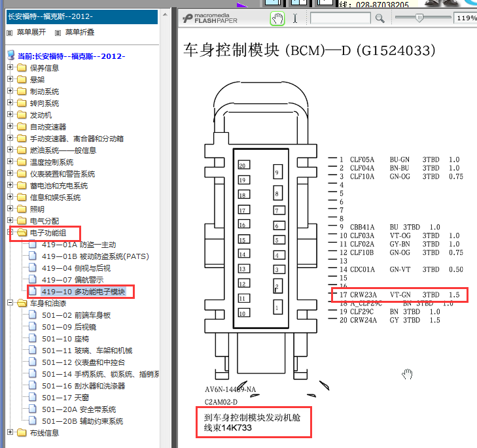This screenshot has width=477, height=448.
Task: Click the icon beside 菜单折叠
Action: (58, 33)
